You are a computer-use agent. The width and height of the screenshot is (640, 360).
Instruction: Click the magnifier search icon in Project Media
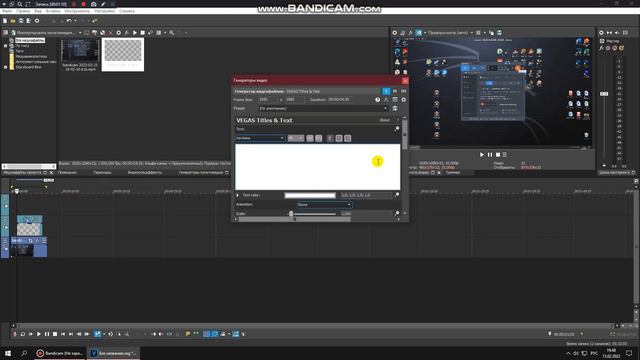tap(172, 33)
